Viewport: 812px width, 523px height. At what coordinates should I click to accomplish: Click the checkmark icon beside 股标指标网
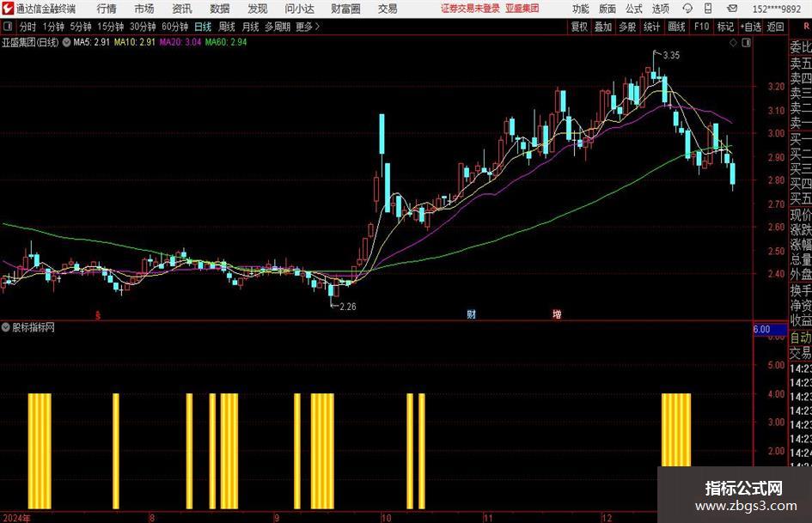(6, 327)
